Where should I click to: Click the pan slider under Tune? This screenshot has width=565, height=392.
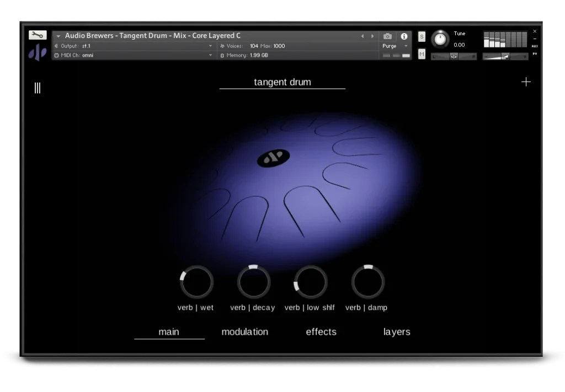[x=454, y=57]
